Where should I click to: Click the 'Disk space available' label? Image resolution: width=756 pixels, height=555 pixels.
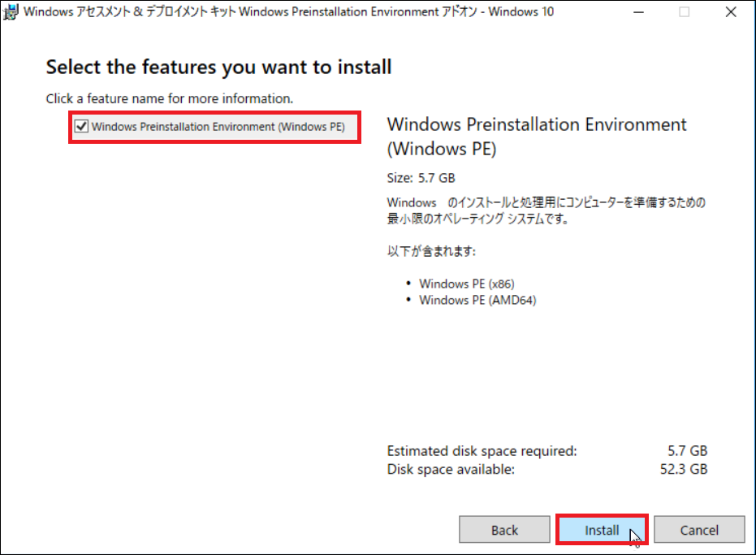(451, 469)
